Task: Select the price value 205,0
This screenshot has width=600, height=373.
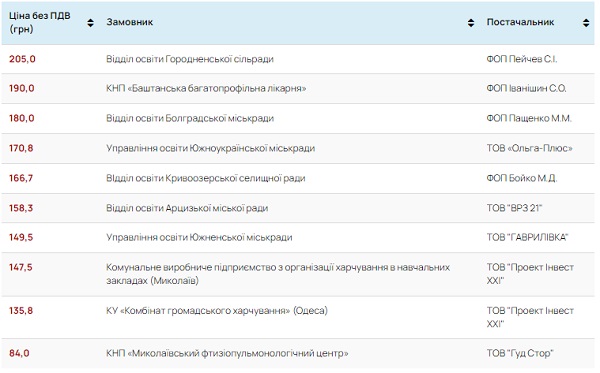Action: (22, 59)
